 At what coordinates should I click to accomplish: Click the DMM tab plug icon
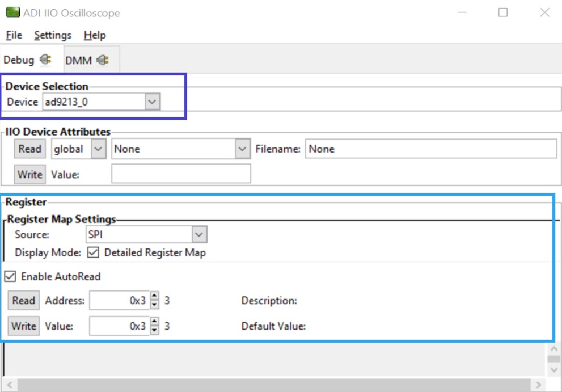click(103, 60)
